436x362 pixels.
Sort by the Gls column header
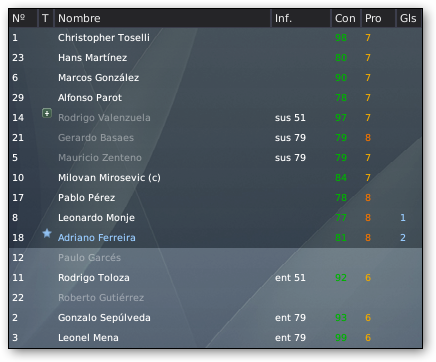(x=409, y=18)
